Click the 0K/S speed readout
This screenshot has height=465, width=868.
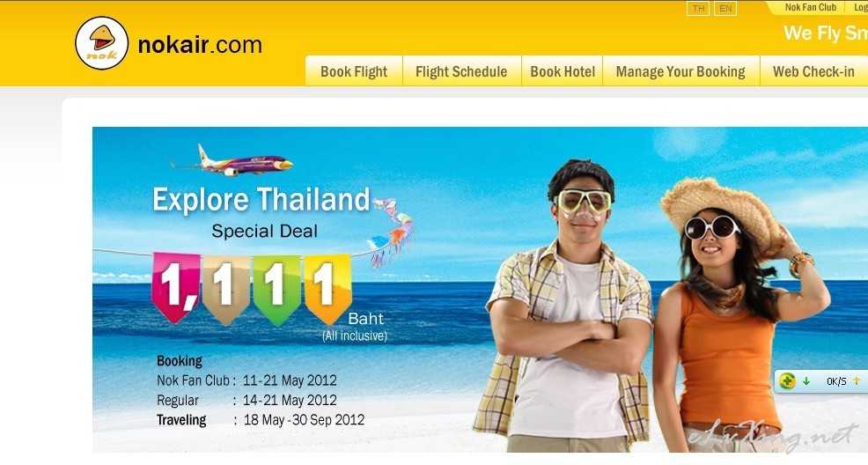pos(836,381)
